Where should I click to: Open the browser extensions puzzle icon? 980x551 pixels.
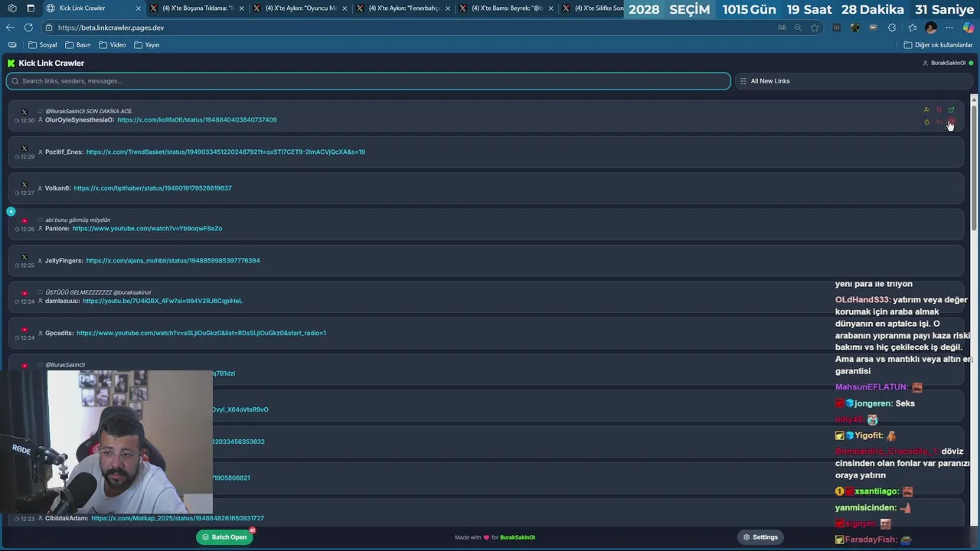[892, 28]
